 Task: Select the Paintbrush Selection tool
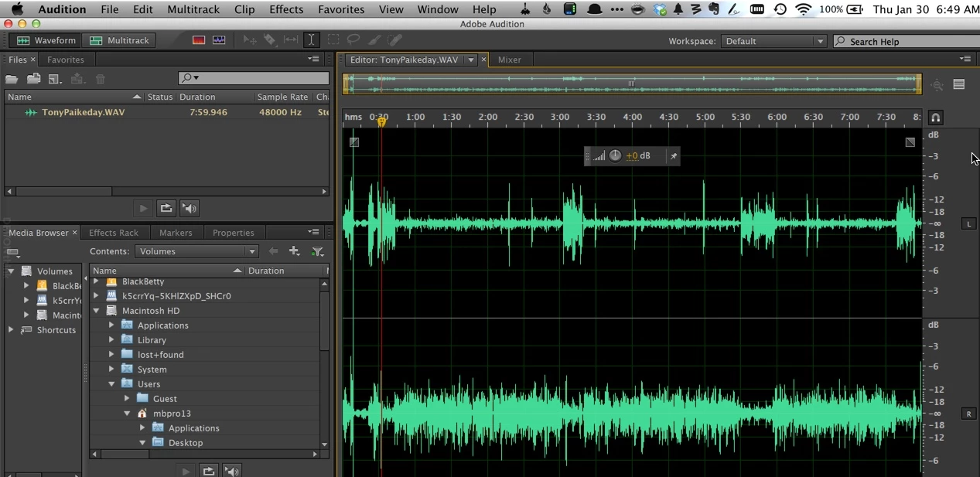374,40
